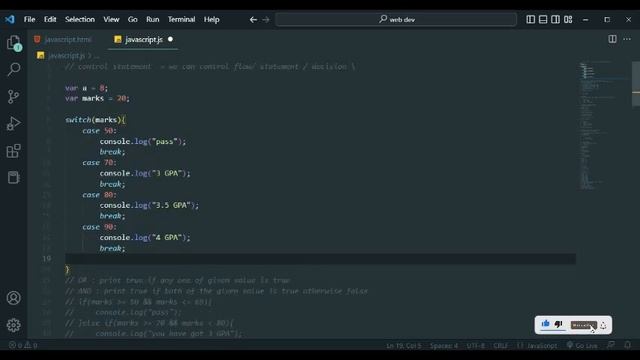Open the File menu

point(29,20)
